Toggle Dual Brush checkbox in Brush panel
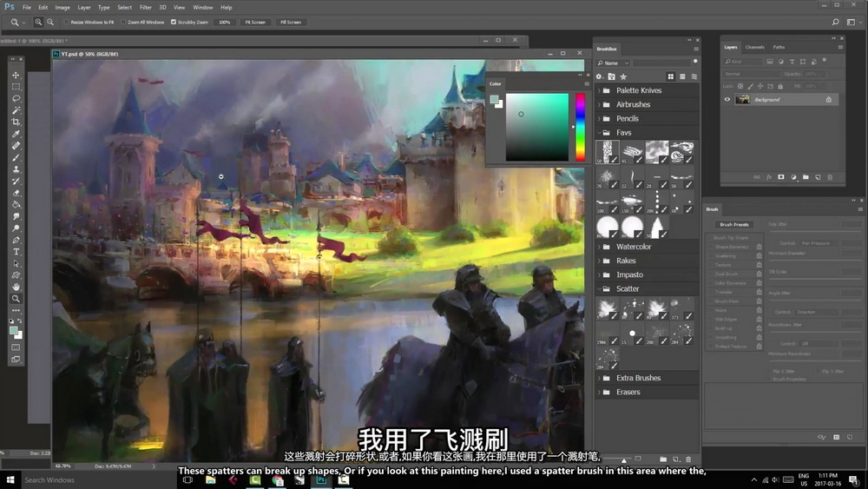Image resolution: width=868 pixels, height=489 pixels. 711,274
